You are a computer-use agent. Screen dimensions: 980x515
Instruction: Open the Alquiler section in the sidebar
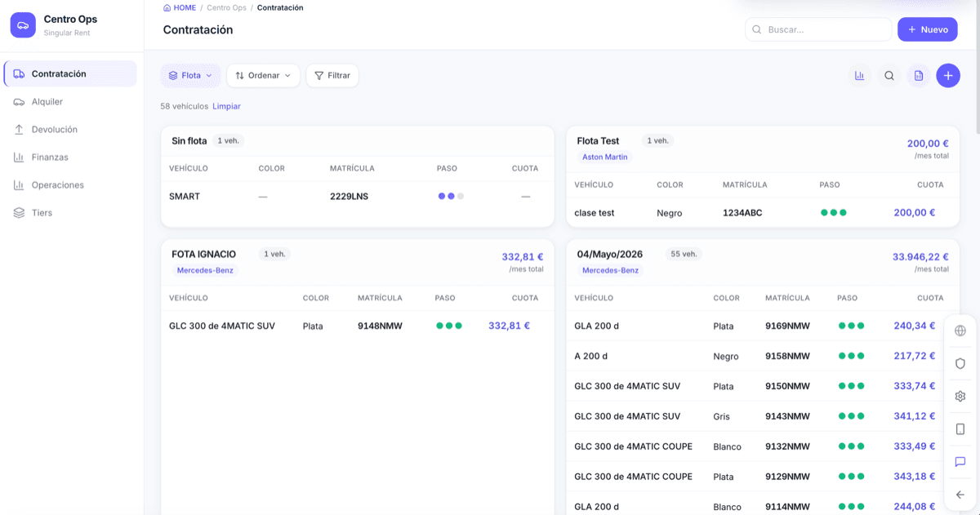pyautogui.click(x=70, y=102)
